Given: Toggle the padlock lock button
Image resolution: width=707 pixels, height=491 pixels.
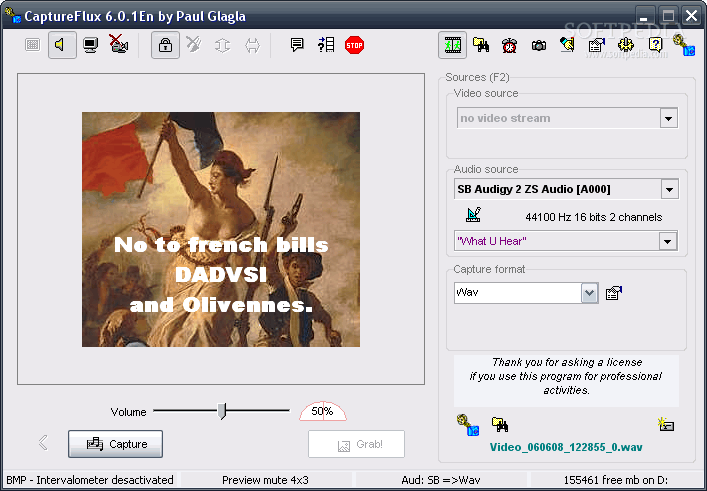Looking at the screenshot, I should click(165, 45).
